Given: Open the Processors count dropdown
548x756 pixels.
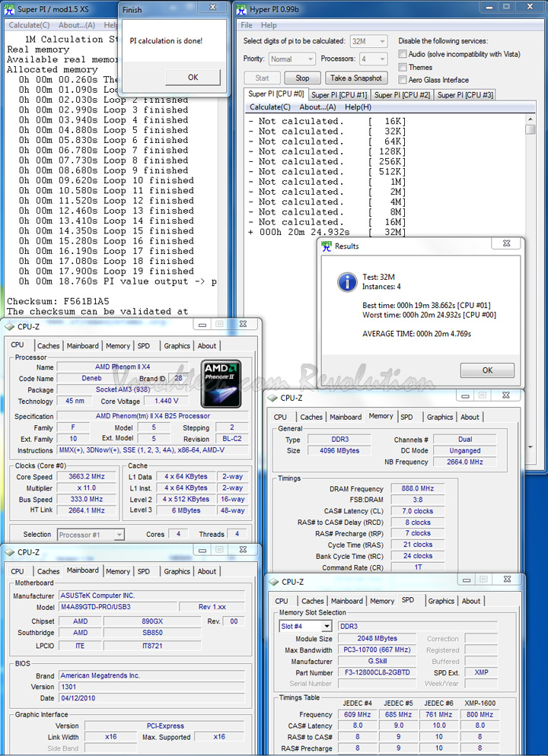Looking at the screenshot, I should point(373,59).
